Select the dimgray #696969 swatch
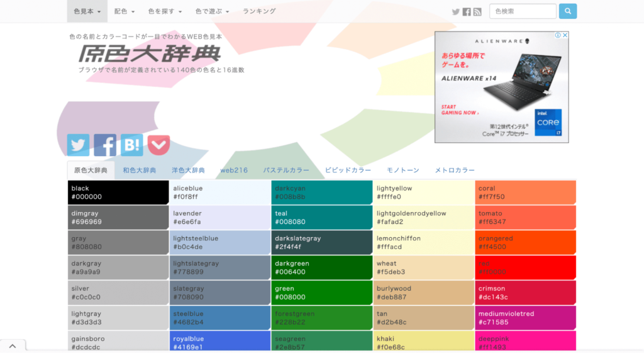Image resolution: width=644 pixels, height=353 pixels. click(118, 217)
